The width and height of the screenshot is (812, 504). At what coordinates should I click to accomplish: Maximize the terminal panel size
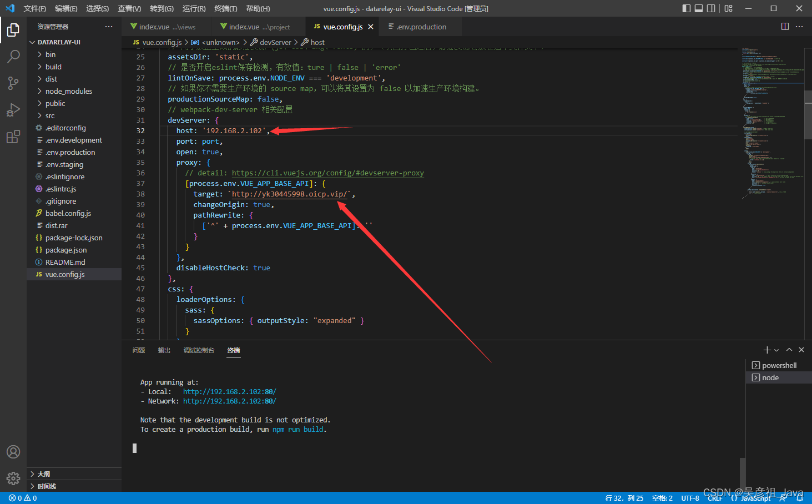pyautogui.click(x=789, y=350)
